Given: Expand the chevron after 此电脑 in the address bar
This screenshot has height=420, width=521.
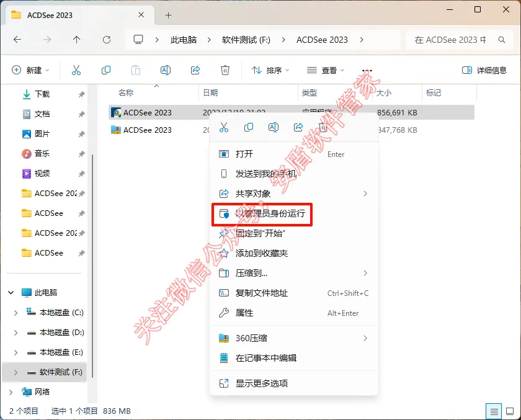Looking at the screenshot, I should click(209, 40).
